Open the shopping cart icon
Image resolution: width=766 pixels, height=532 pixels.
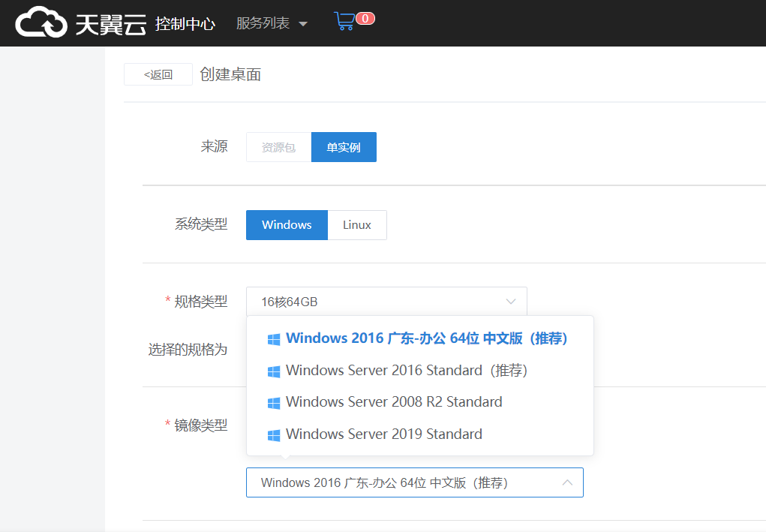coord(344,21)
